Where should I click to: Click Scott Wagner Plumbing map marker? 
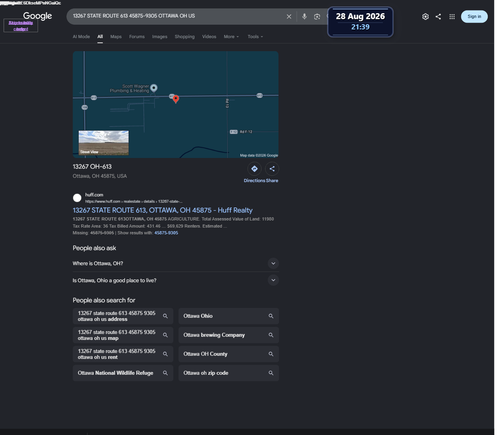coord(154,88)
